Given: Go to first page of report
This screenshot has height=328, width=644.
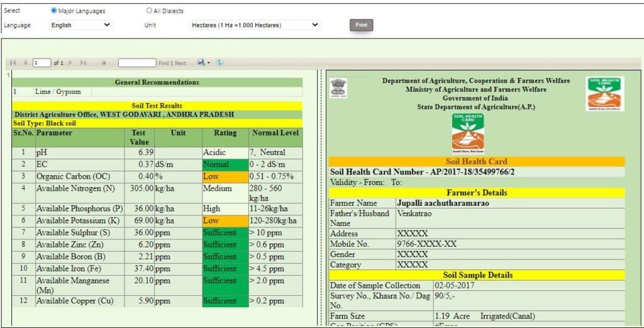Looking at the screenshot, I should coord(13,62).
